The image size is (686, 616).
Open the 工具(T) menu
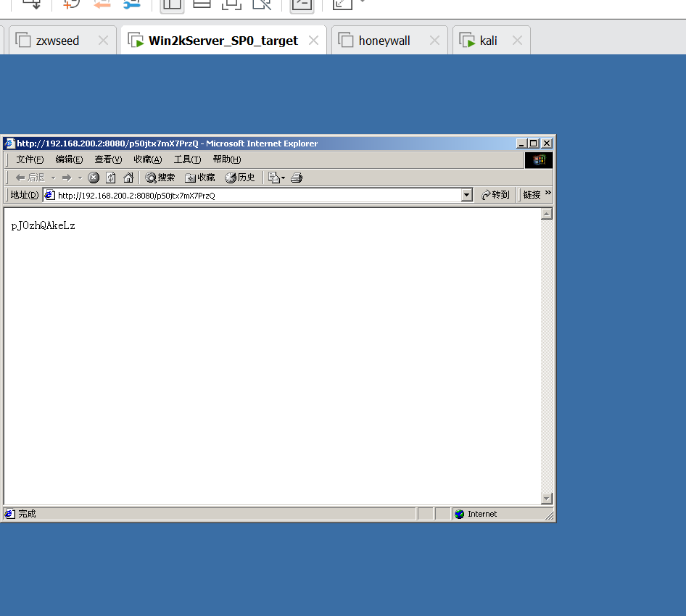[x=187, y=159]
